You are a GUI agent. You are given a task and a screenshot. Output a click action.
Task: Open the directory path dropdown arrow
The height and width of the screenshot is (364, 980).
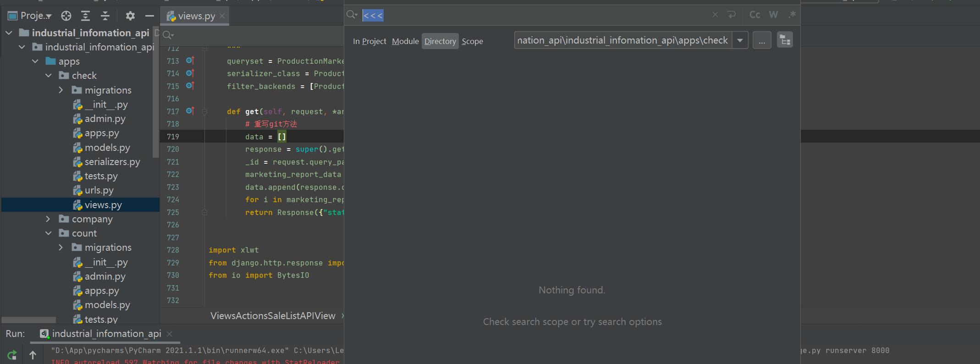coord(740,40)
